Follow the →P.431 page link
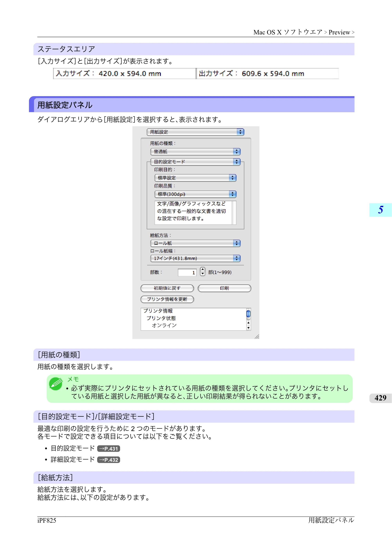This screenshot has width=392, height=554. (109, 449)
